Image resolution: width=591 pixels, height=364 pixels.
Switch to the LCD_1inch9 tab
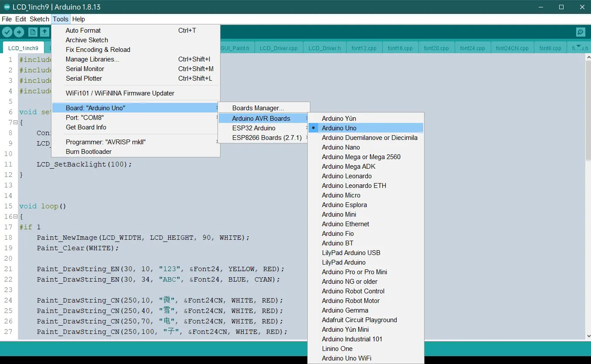coord(23,48)
